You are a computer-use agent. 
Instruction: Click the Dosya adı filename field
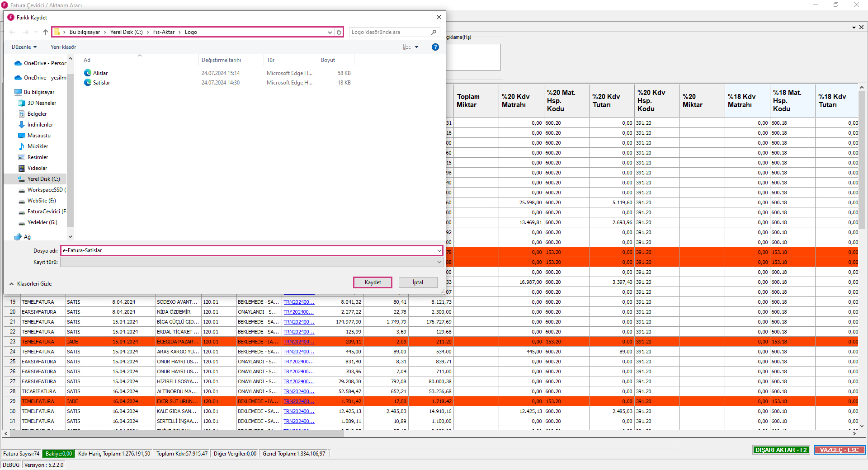click(249, 250)
